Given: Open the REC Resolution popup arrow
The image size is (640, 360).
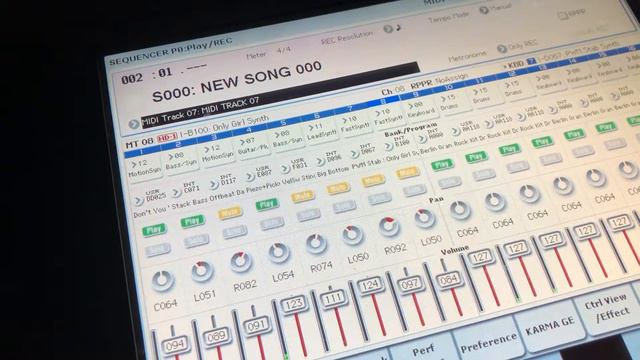Looking at the screenshot, I should [388, 29].
